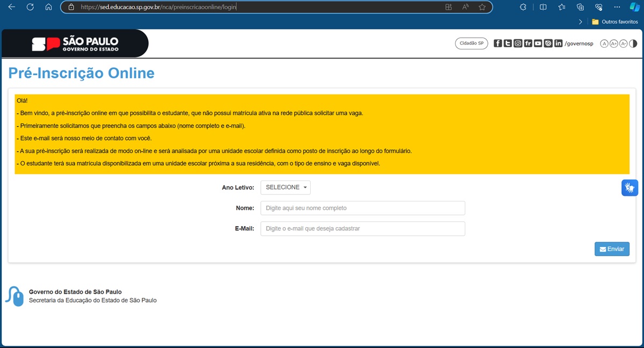Open Outros favoritos folder

[615, 22]
